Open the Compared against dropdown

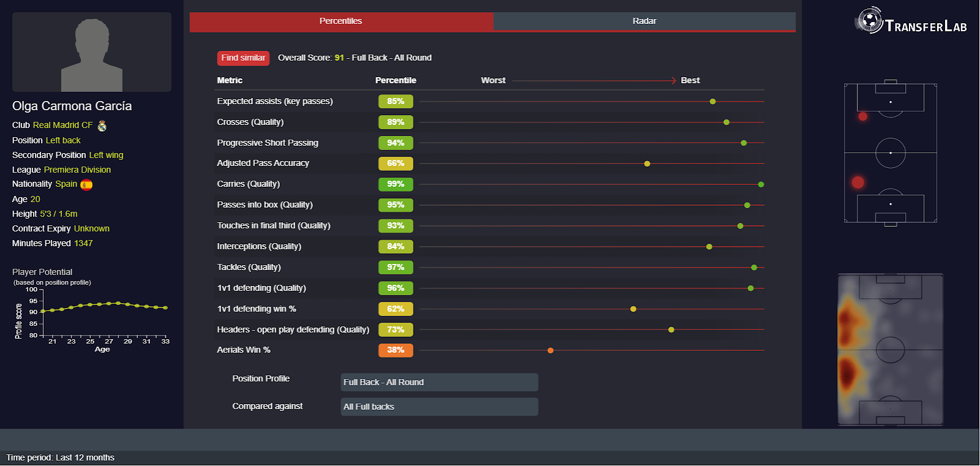439,407
